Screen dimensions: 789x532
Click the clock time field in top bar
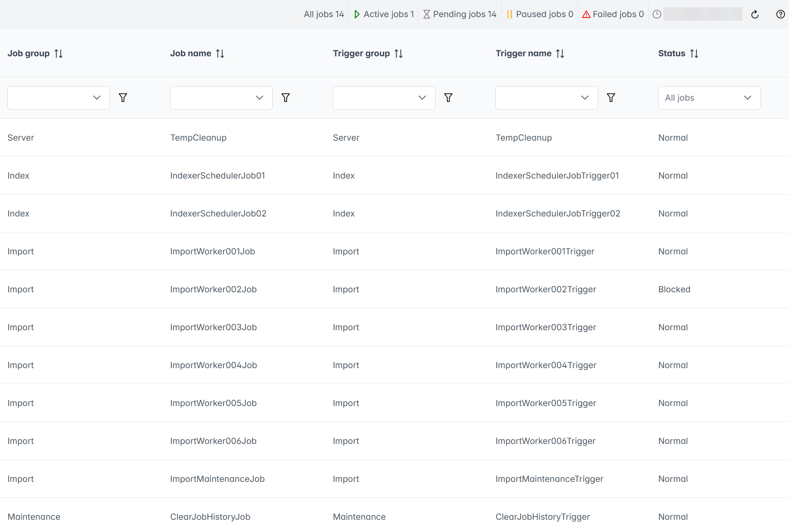coord(702,14)
